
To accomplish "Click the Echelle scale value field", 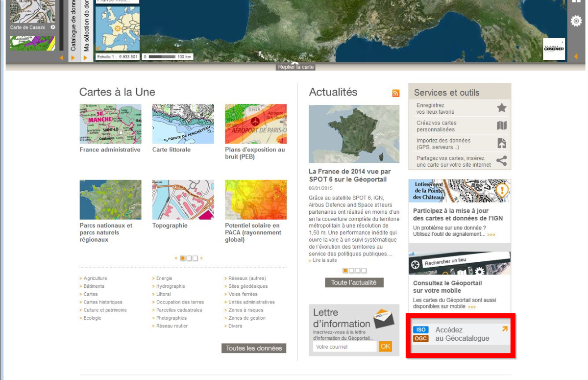I will click(118, 57).
